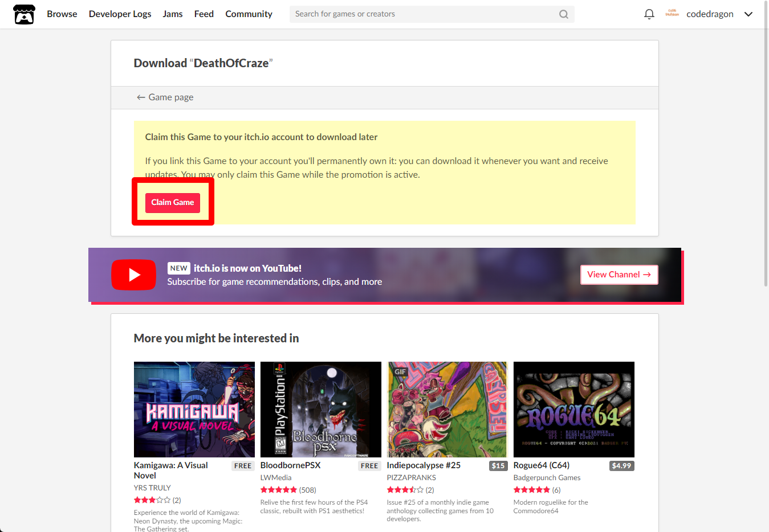Open the notifications bell

point(649,14)
